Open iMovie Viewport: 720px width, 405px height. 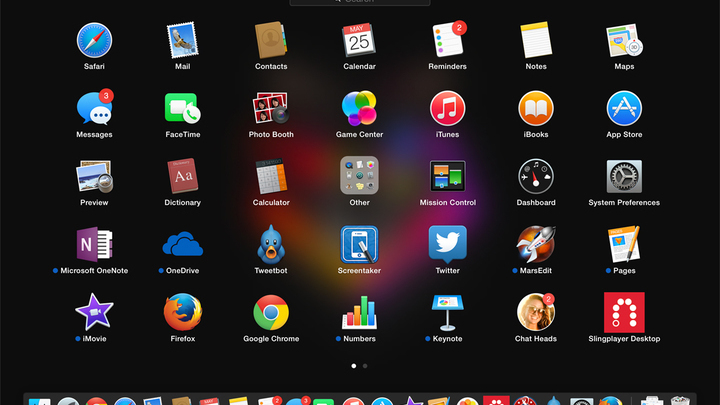(94, 312)
